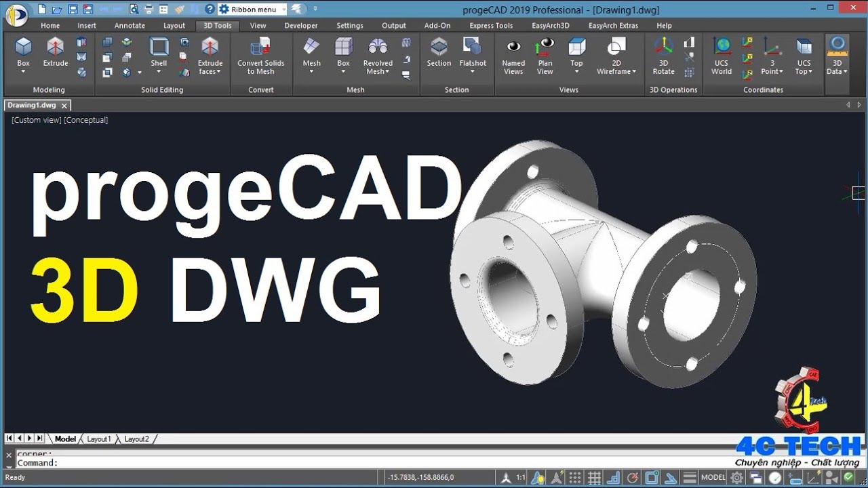
Task: Open status bar settings gear icon
Action: point(736,478)
